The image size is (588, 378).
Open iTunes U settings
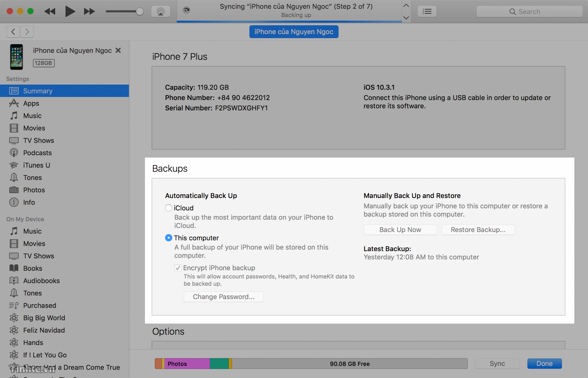[64, 165]
